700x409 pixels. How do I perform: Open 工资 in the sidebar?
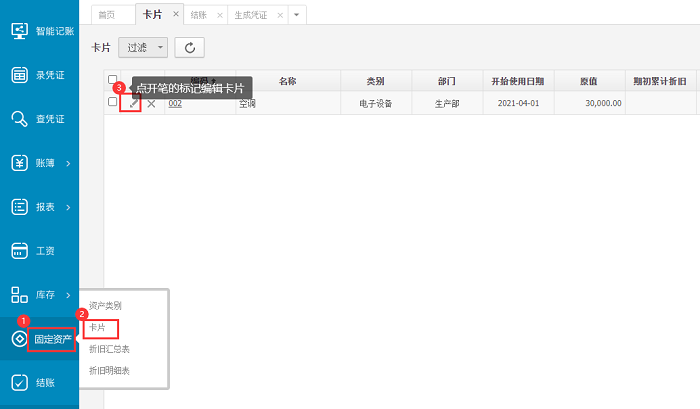tap(40, 250)
